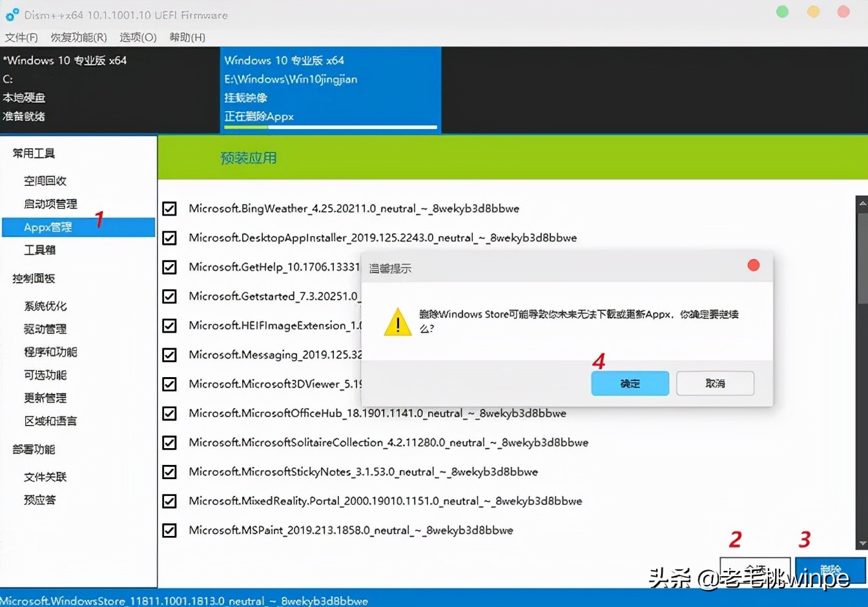Open 可选功能 in sidebar
Viewport: 868px width, 607px height.
tap(45, 375)
